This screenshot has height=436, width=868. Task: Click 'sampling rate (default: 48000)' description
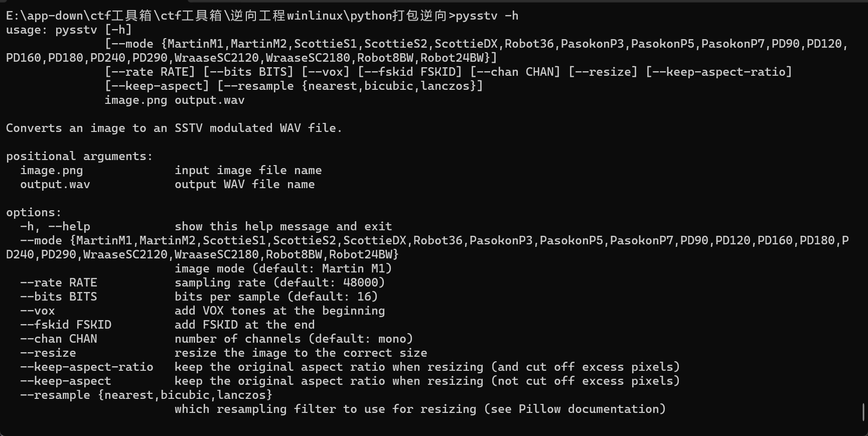click(279, 282)
